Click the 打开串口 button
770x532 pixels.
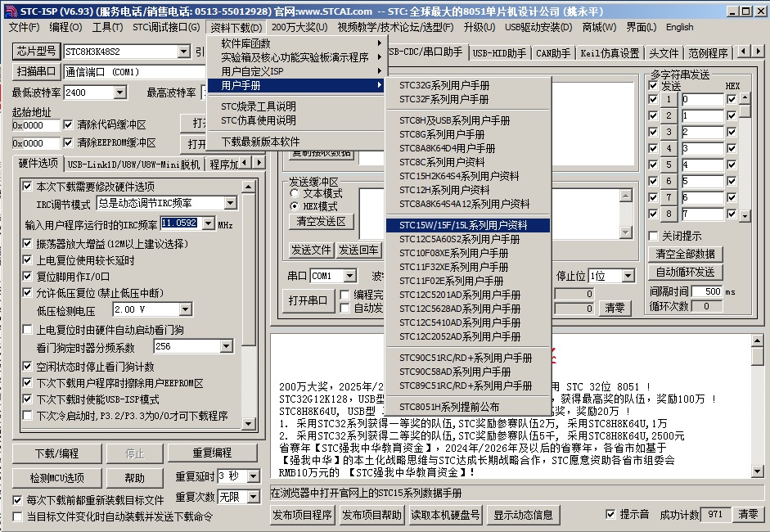[308, 300]
